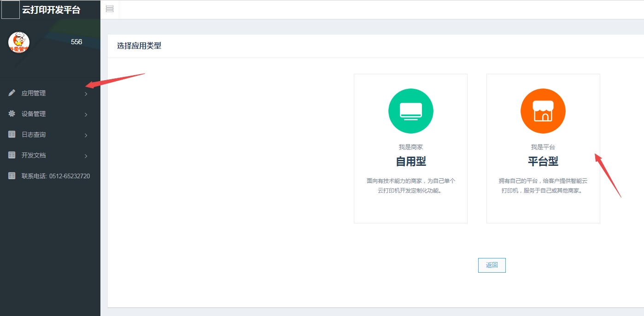Click the orange store icon for 平台型
644x316 pixels.
(x=543, y=111)
